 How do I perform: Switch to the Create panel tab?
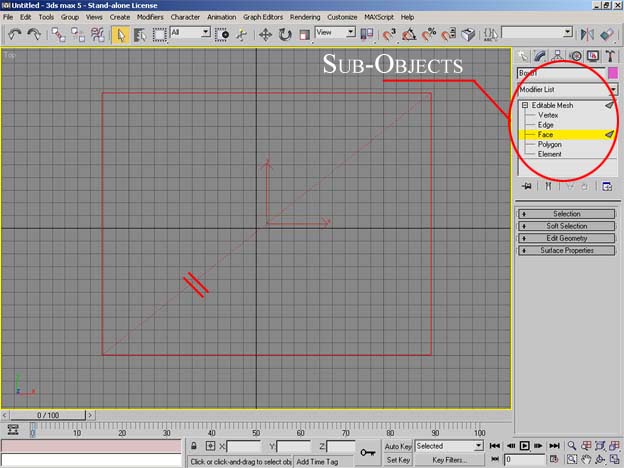pyautogui.click(x=523, y=56)
